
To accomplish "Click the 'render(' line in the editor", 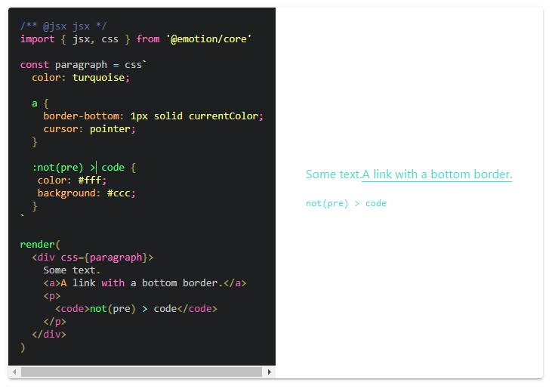I will (40, 245).
